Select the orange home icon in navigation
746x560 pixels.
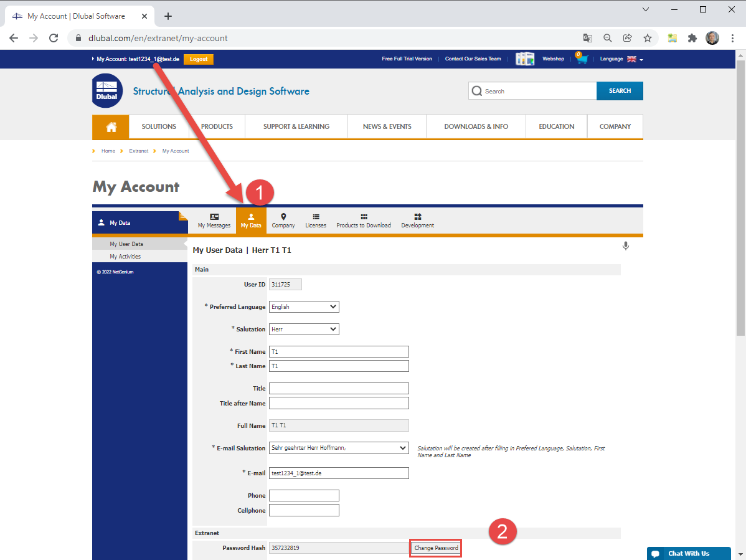110,126
